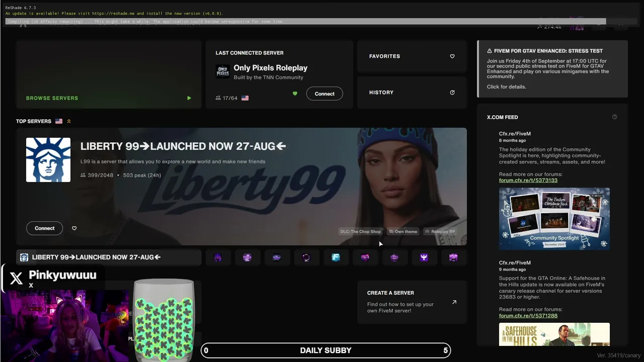
Task: Click the X logo in Pinkyuwuuu overlay
Action: 16,278
